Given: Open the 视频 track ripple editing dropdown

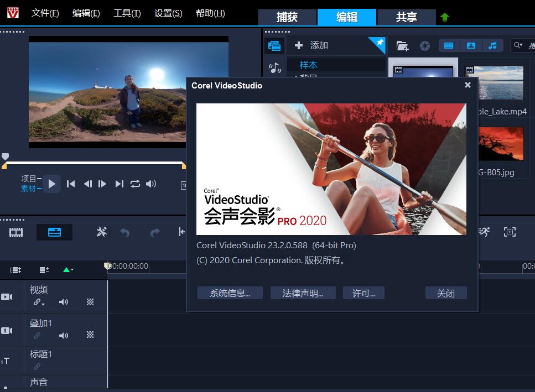Looking at the screenshot, I should (x=39, y=302).
